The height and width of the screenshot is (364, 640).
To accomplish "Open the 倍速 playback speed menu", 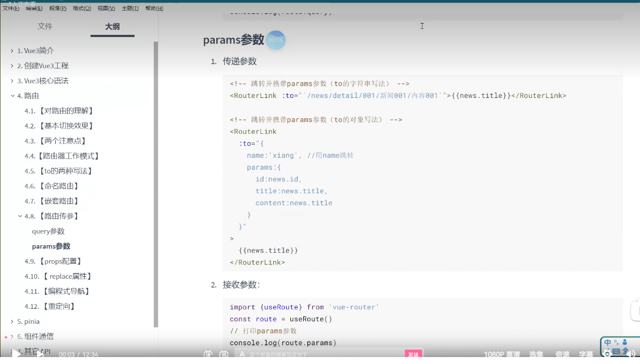I will (562, 354).
